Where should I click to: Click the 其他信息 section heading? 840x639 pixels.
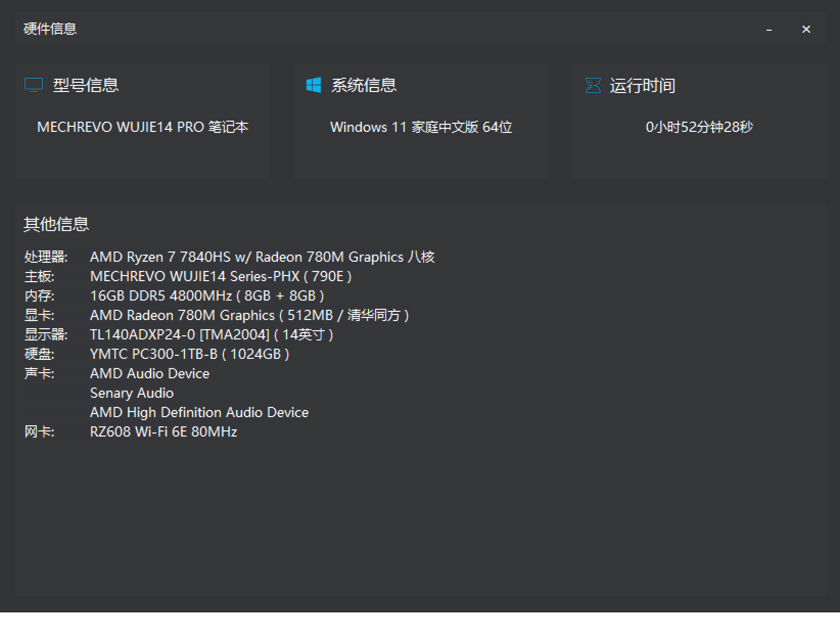click(56, 224)
